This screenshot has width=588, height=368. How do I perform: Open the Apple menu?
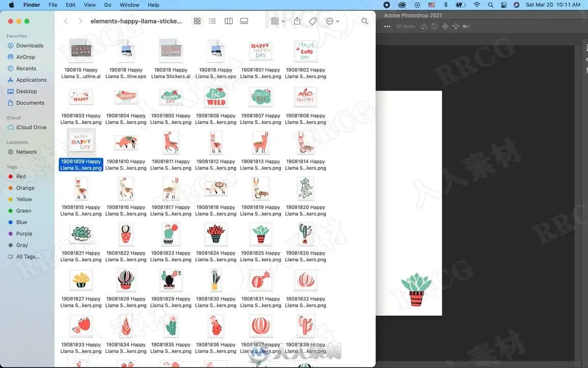[11, 5]
